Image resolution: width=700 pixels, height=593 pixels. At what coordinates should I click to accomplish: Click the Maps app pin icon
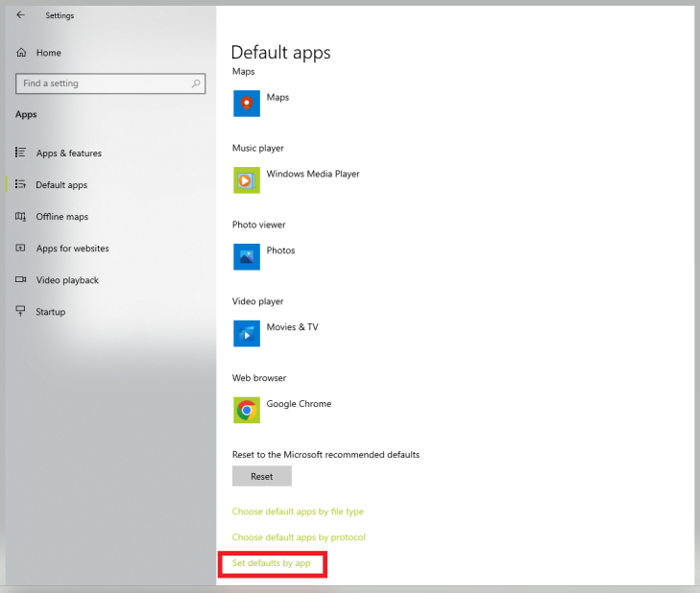tap(247, 104)
